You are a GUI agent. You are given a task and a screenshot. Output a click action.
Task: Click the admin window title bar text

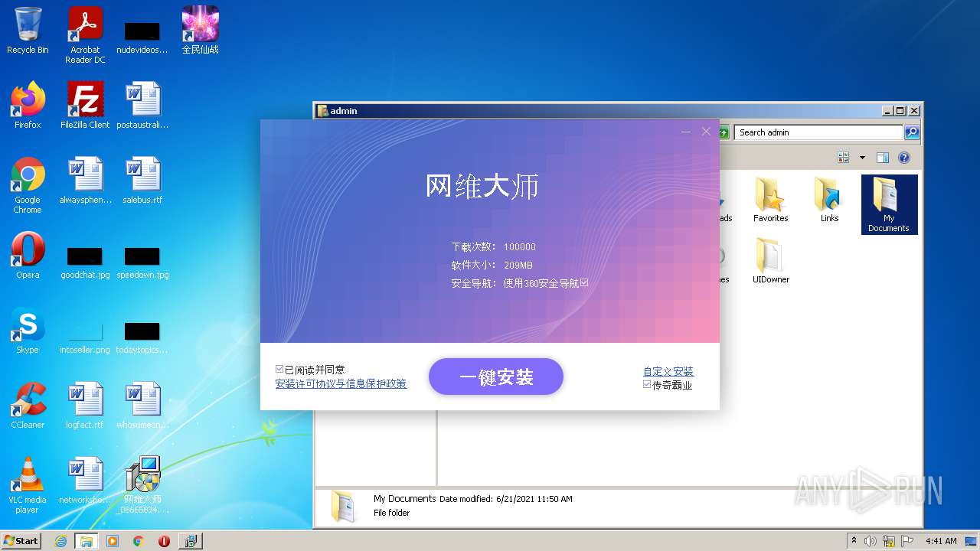click(x=344, y=111)
